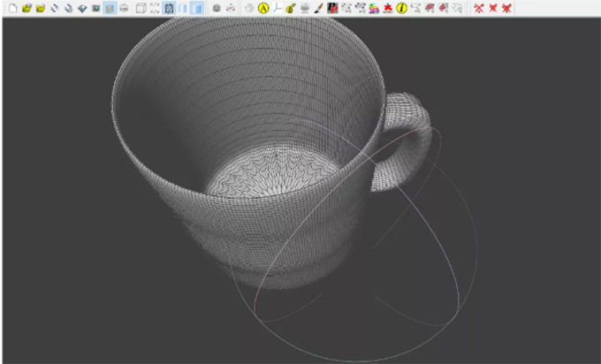Toggle points rendering mode
The width and height of the screenshot is (601, 364).
click(155, 8)
